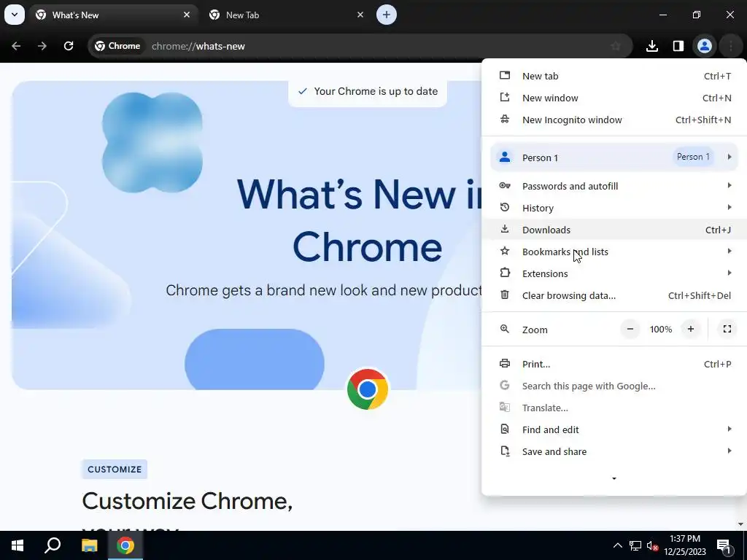Enter full screen mode icon
747x560 pixels.
pyautogui.click(x=727, y=329)
